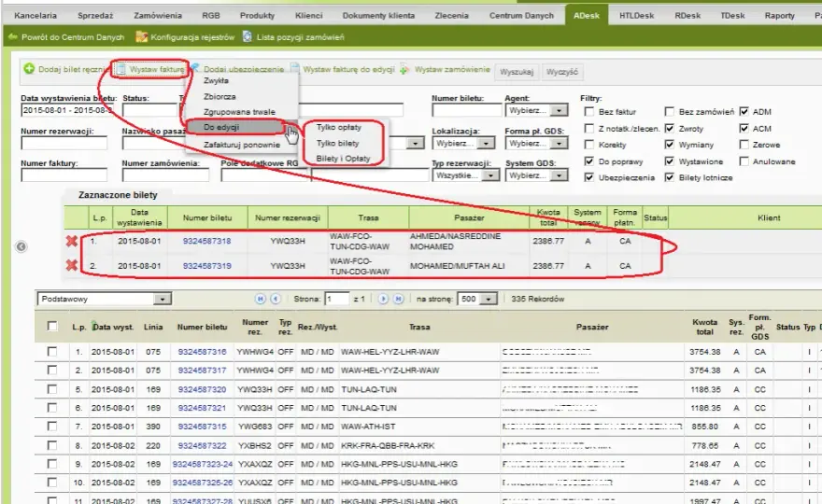Screen dimensions: 822x504
Task: Enable the Anulowane filter checkbox
Action: 744,161
